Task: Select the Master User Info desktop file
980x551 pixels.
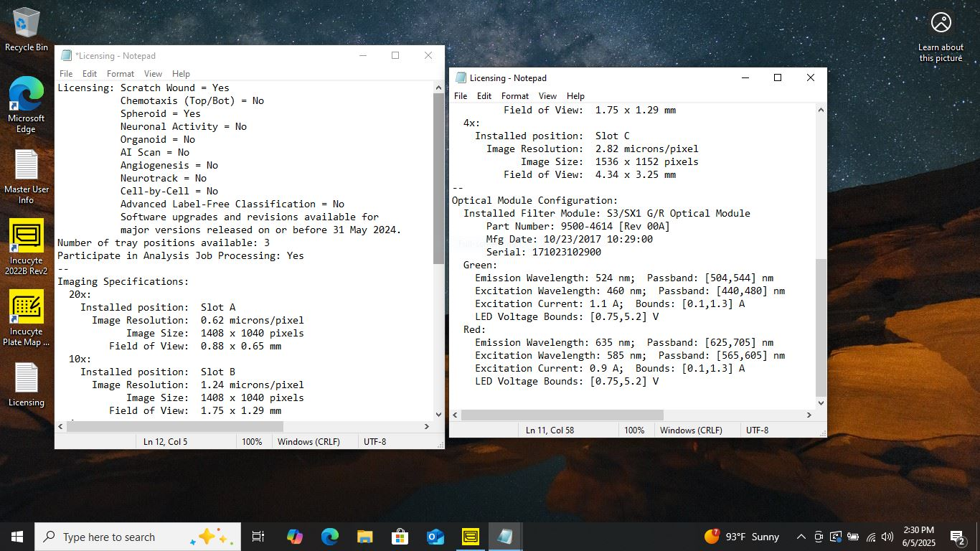Action: (x=27, y=176)
